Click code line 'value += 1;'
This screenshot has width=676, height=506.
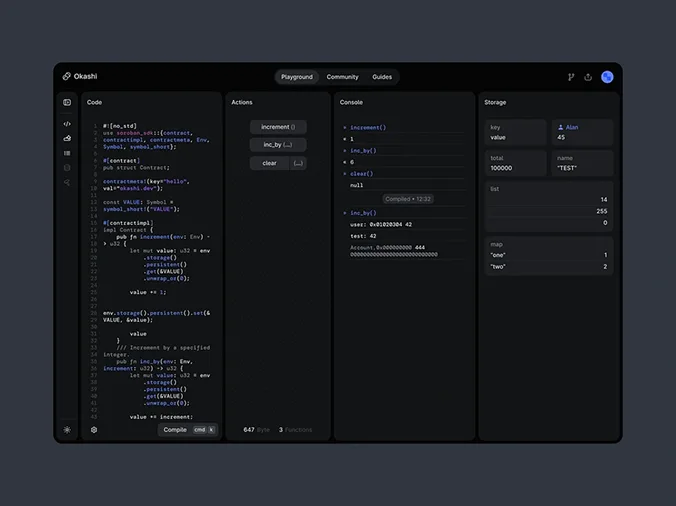148,292
